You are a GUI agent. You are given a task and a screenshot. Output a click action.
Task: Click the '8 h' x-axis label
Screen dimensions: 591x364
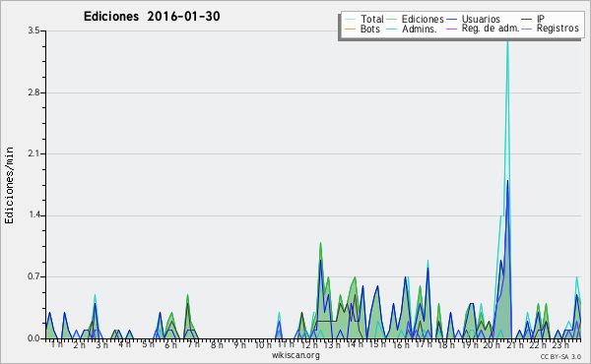pos(217,344)
